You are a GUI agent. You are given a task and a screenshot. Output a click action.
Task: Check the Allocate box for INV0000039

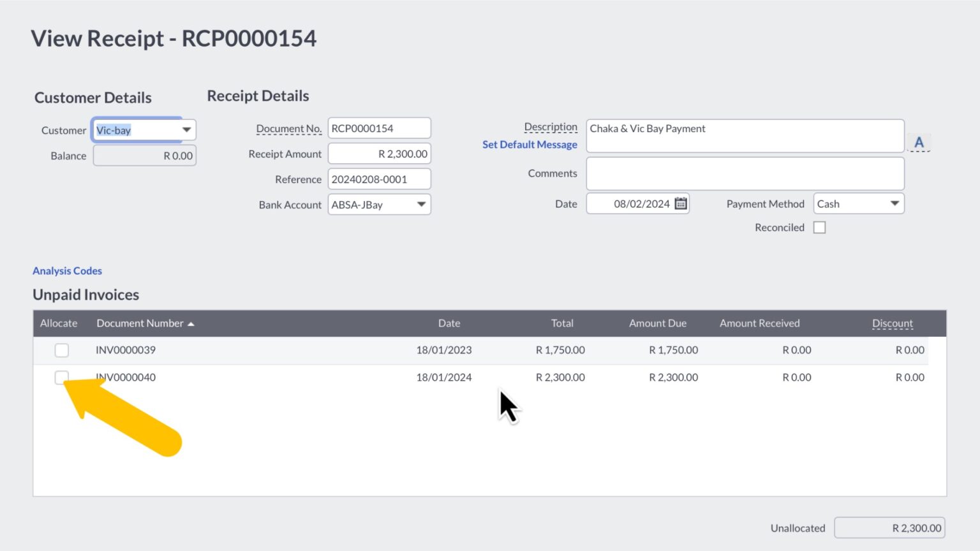(x=61, y=350)
